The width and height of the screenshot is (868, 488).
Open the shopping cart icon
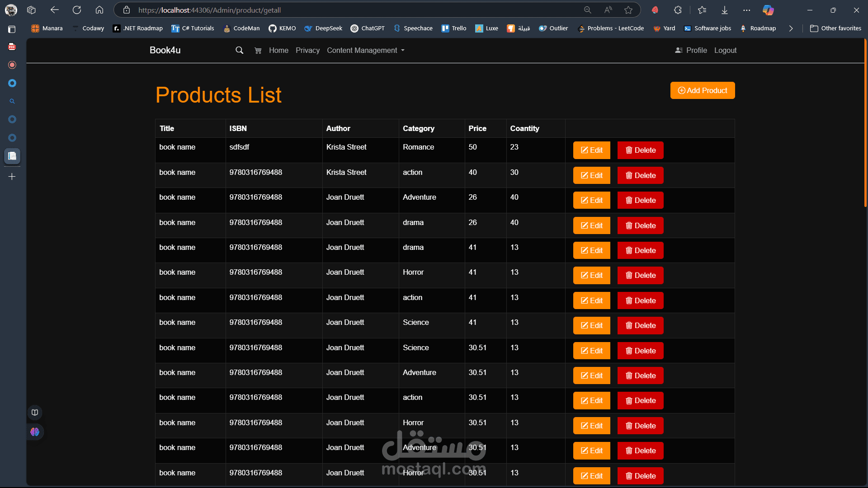pos(258,51)
